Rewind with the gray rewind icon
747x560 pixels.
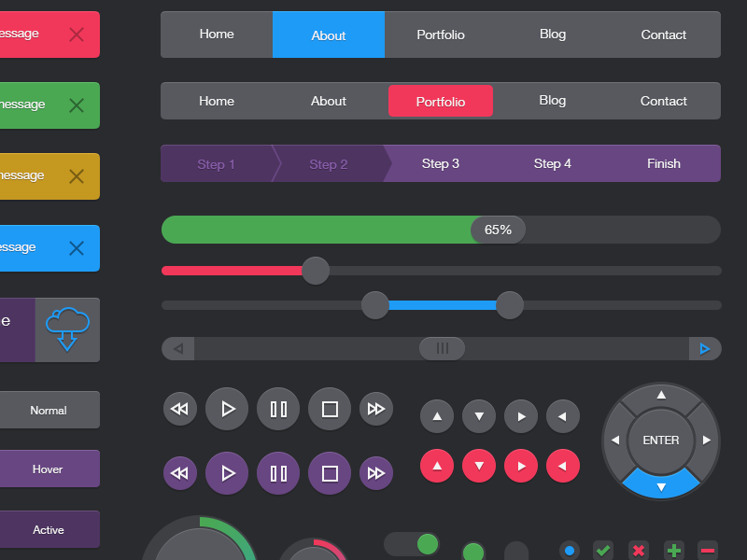point(180,408)
